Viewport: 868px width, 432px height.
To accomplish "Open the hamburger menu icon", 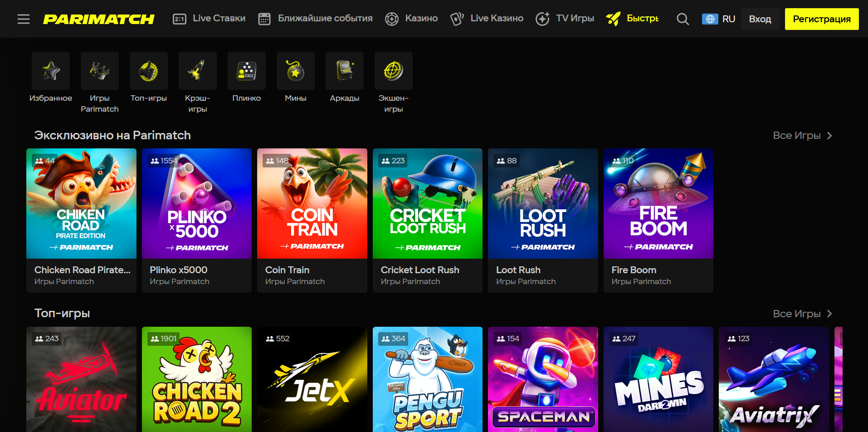I will (x=24, y=19).
